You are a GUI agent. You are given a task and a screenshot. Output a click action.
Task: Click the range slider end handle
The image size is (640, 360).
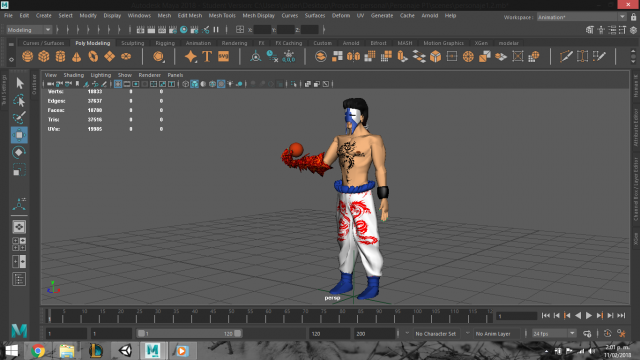click(x=238, y=333)
